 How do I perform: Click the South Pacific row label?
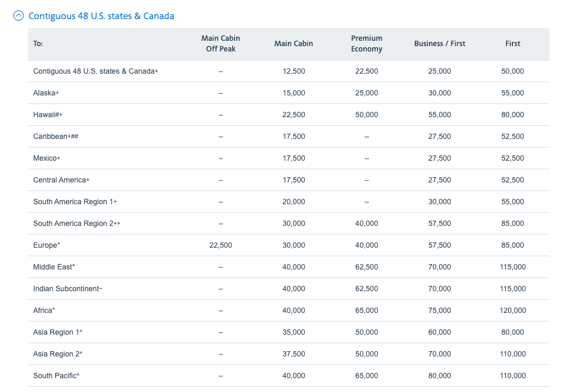point(56,376)
